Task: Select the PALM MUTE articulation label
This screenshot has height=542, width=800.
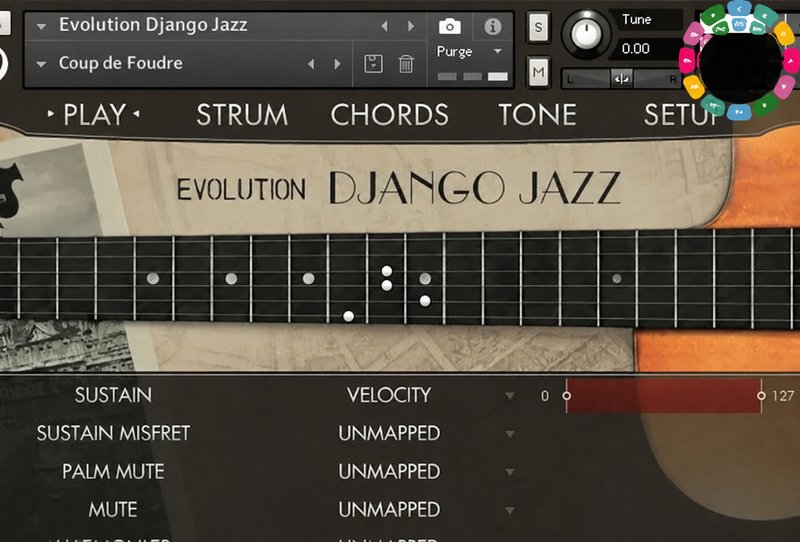Action: [x=113, y=472]
